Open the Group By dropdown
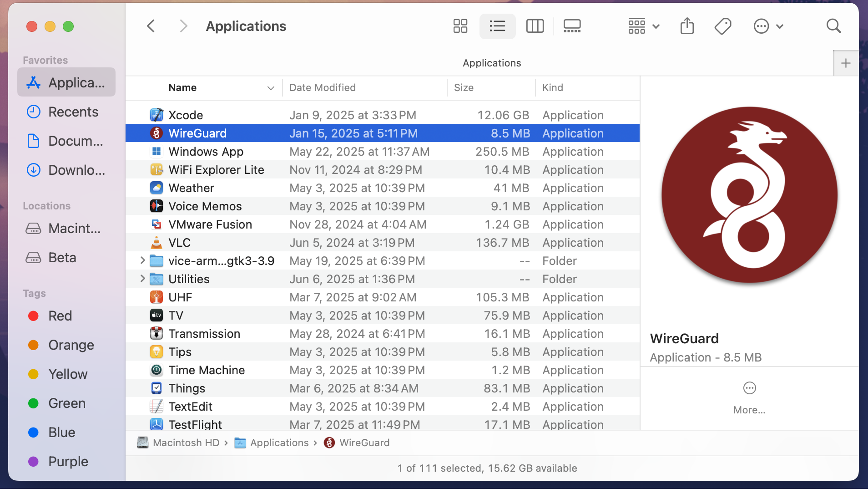Screen dimensions: 868x489 644,26
